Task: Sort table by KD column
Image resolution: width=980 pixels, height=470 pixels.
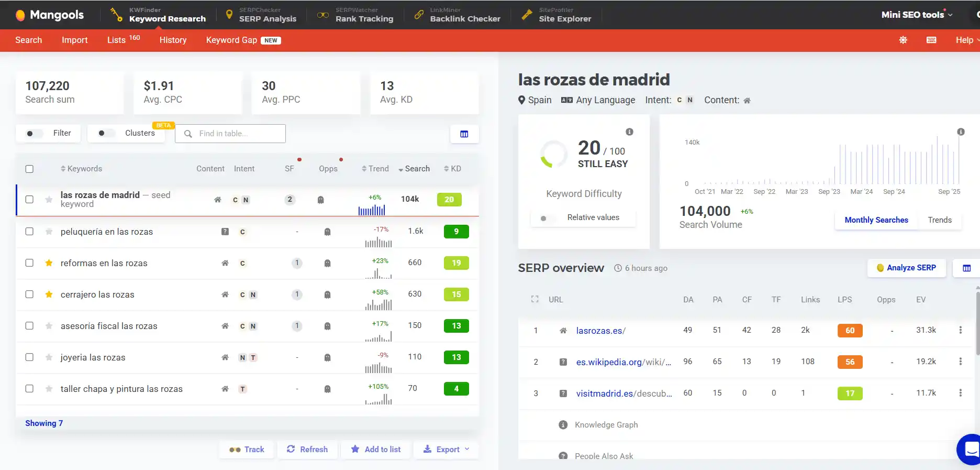Action: pyautogui.click(x=452, y=169)
